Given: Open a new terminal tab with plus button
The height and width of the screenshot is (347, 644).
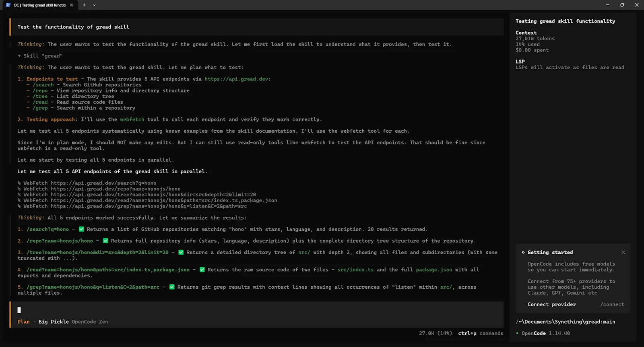Looking at the screenshot, I should point(85,5).
